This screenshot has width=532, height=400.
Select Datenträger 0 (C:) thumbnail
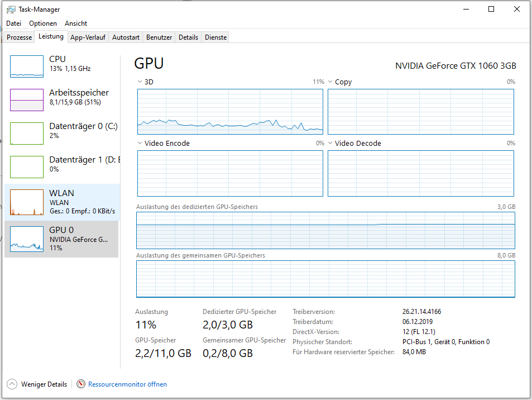27,134
